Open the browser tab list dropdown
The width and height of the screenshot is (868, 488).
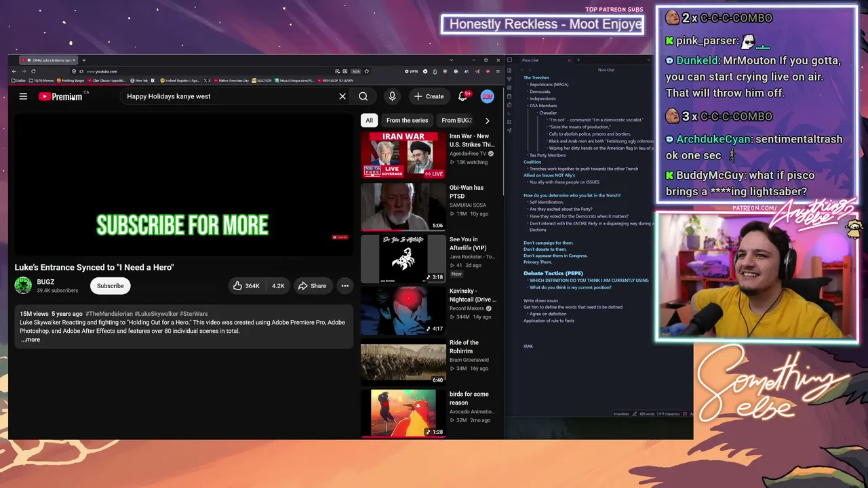(x=452, y=60)
